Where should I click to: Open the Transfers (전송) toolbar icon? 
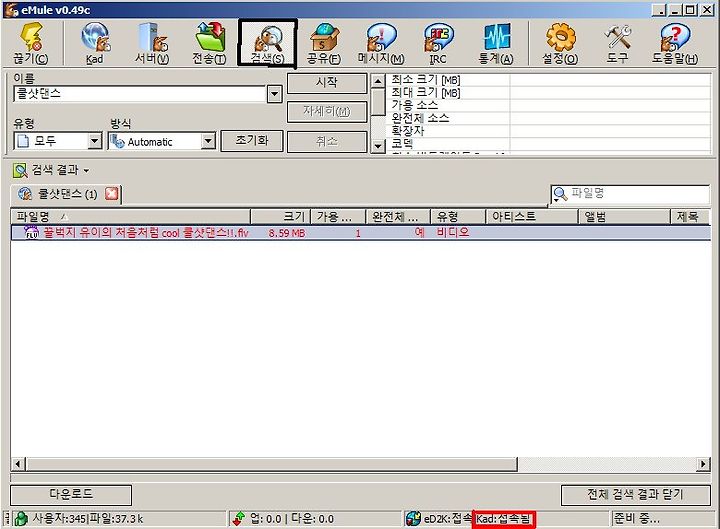209,43
